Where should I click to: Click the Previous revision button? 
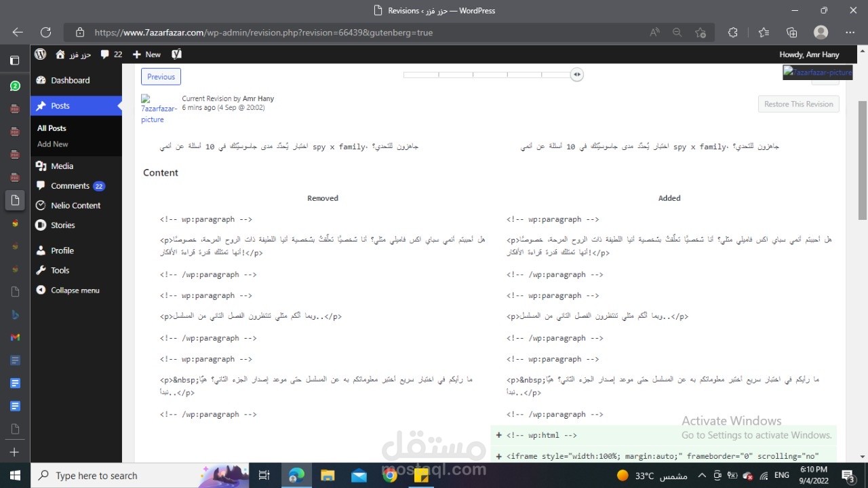[161, 77]
